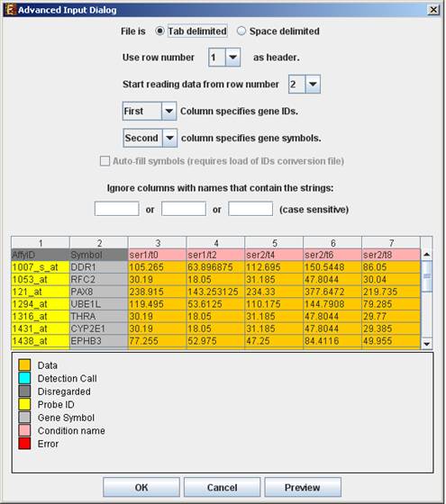The height and width of the screenshot is (504, 446).
Task: Click the OK button
Action: (x=141, y=487)
